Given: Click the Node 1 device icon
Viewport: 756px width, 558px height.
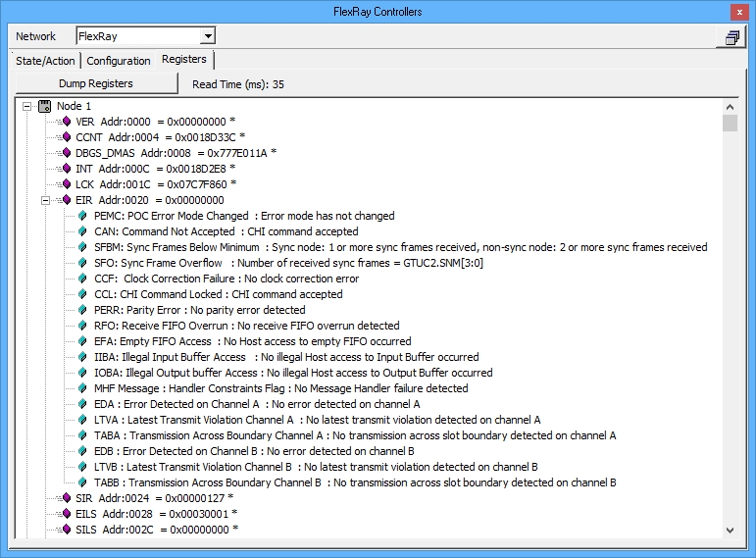Looking at the screenshot, I should [x=45, y=106].
